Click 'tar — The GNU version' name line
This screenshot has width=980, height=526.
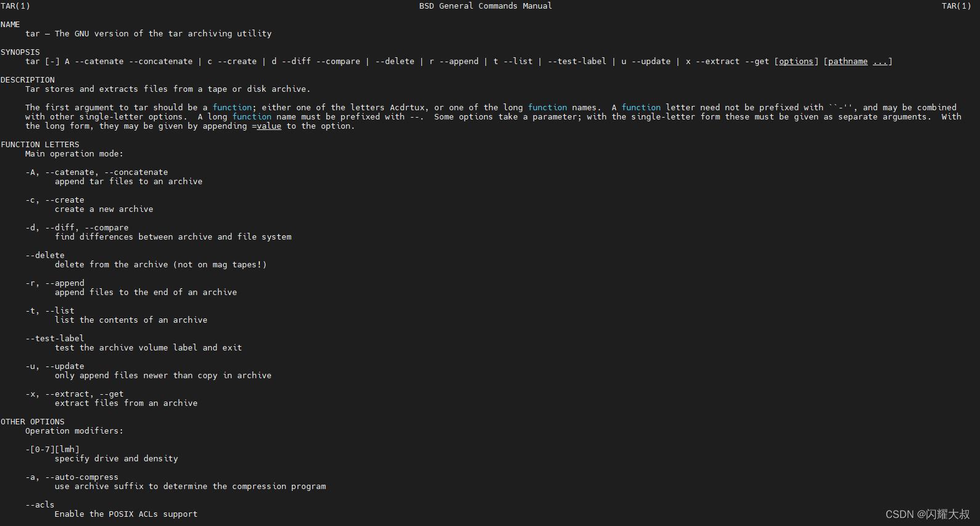[148, 34]
